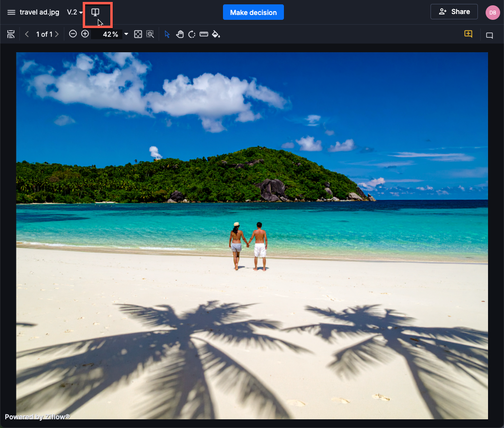504x428 pixels.
Task: Open the DB user avatar menu
Action: (492, 13)
